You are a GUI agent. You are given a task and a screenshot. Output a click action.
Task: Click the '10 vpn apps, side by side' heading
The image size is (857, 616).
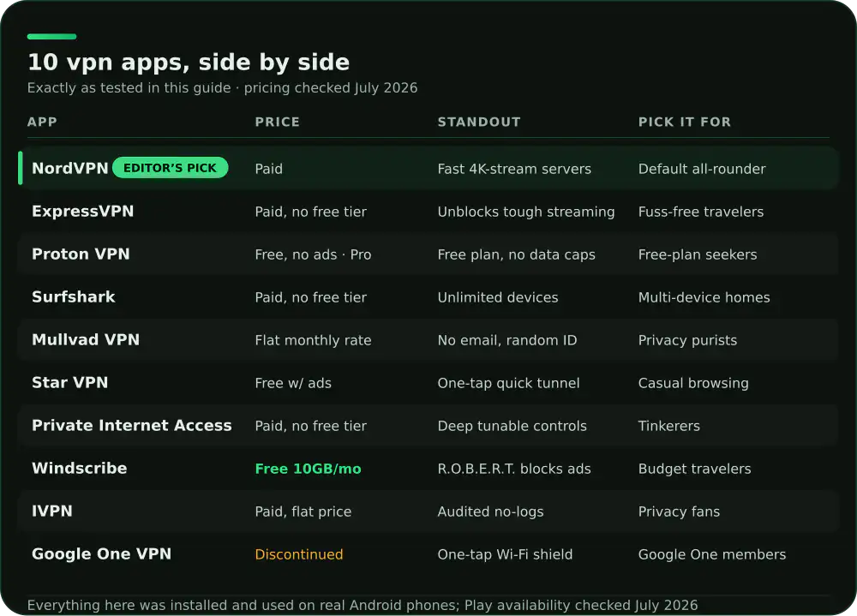tap(189, 63)
